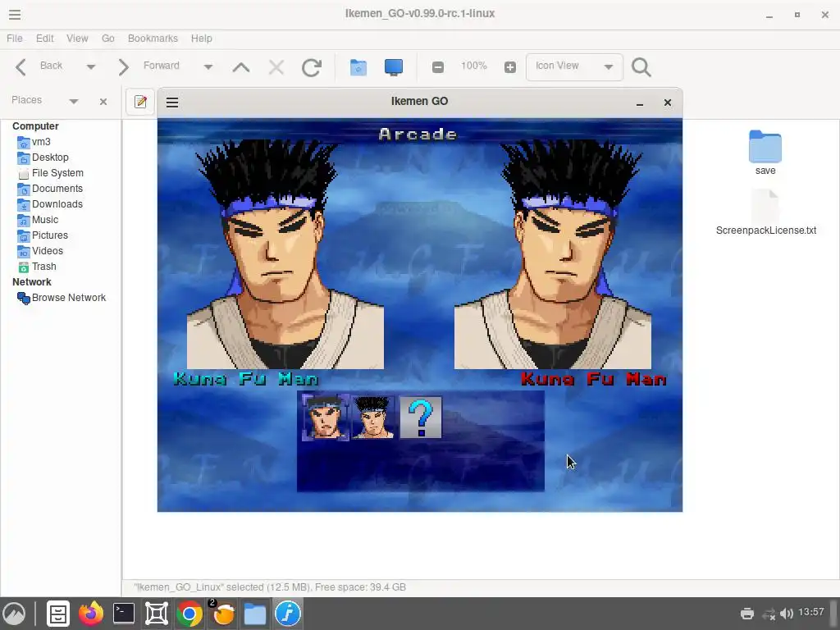Screen dimensions: 840x630
Task: Select the first Kung Fu Man portrait
Action: pyautogui.click(x=325, y=418)
